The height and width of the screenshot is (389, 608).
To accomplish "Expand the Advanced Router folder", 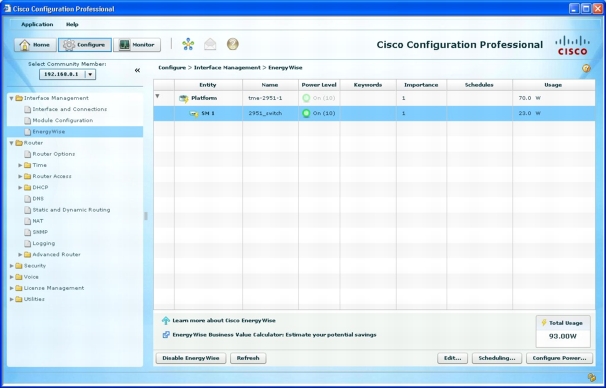I will coord(20,255).
